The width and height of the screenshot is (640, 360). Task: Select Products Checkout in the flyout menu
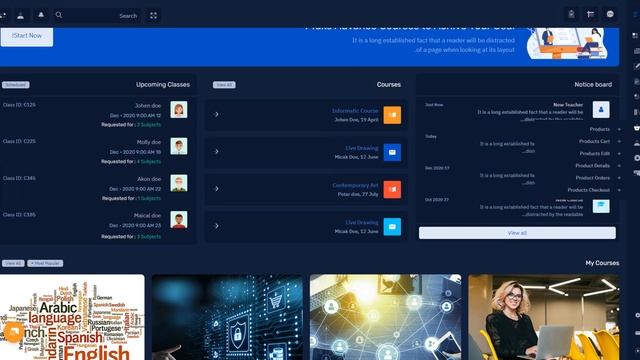pos(589,190)
